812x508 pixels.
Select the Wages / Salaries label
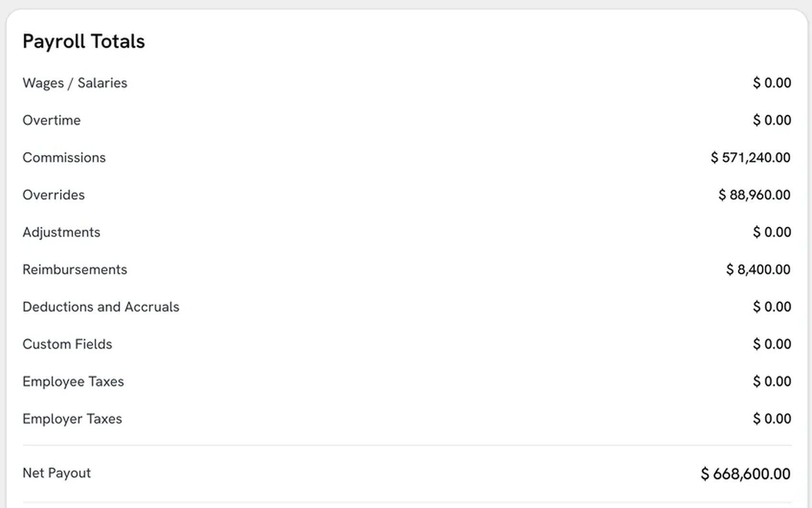tap(75, 83)
